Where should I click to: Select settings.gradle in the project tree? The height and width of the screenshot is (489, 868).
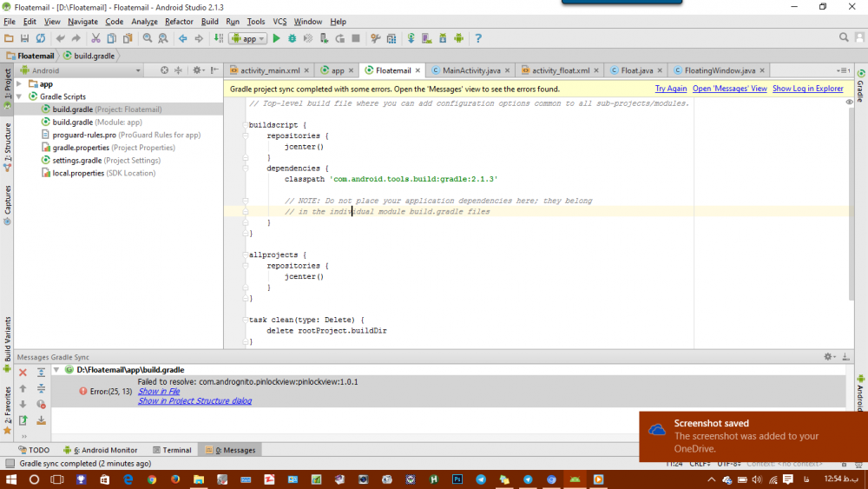77,161
